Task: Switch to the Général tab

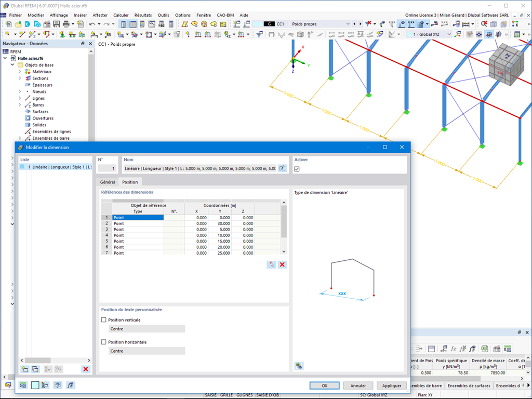Action: [108, 182]
